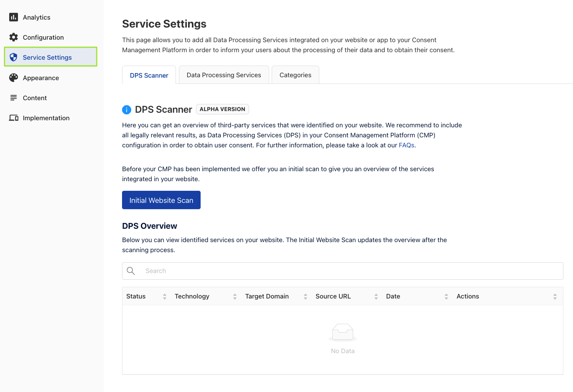Sort by Target Domain column arrows
Screen dimensions: 573x392
click(x=306, y=296)
